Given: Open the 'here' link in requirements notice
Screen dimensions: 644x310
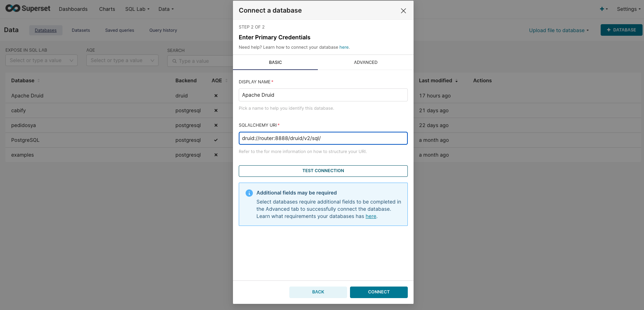Looking at the screenshot, I should (371, 216).
